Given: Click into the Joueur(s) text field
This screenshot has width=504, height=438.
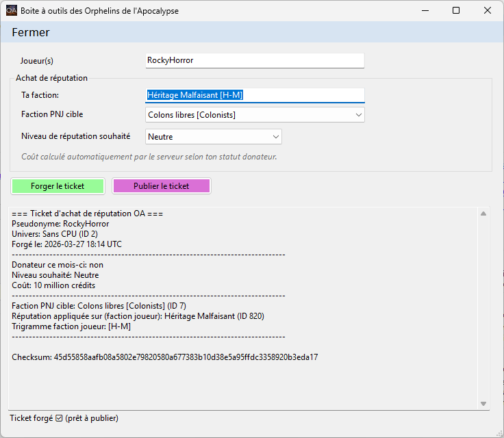Looking at the screenshot, I should 255,60.
